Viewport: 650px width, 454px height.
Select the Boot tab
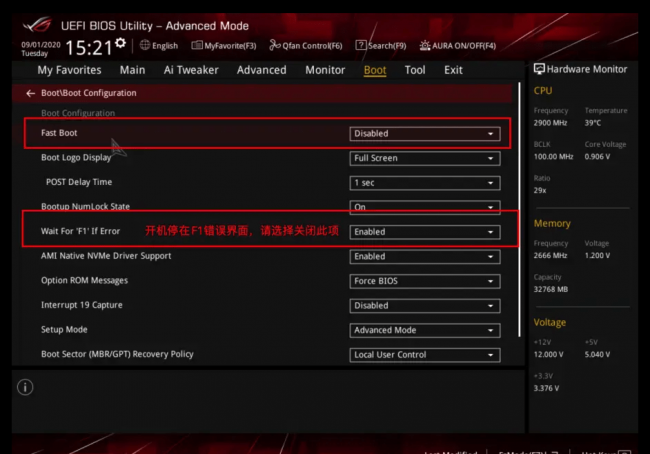[x=375, y=70]
